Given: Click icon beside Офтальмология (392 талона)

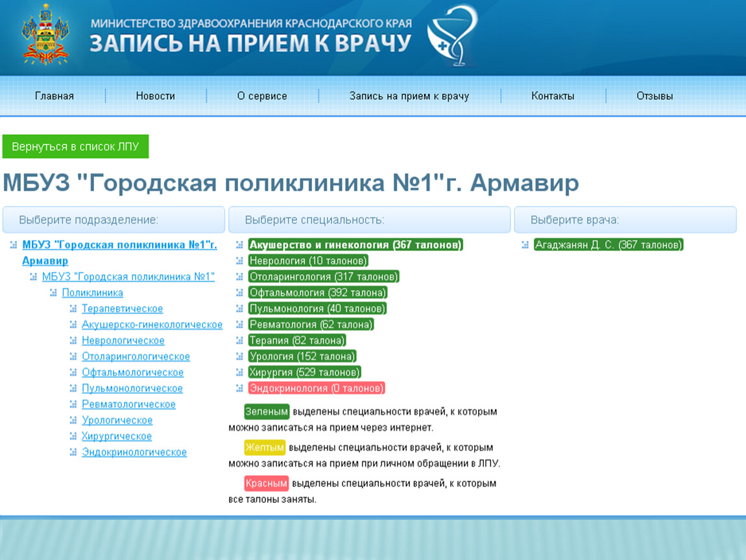Looking at the screenshot, I should pyautogui.click(x=239, y=293).
